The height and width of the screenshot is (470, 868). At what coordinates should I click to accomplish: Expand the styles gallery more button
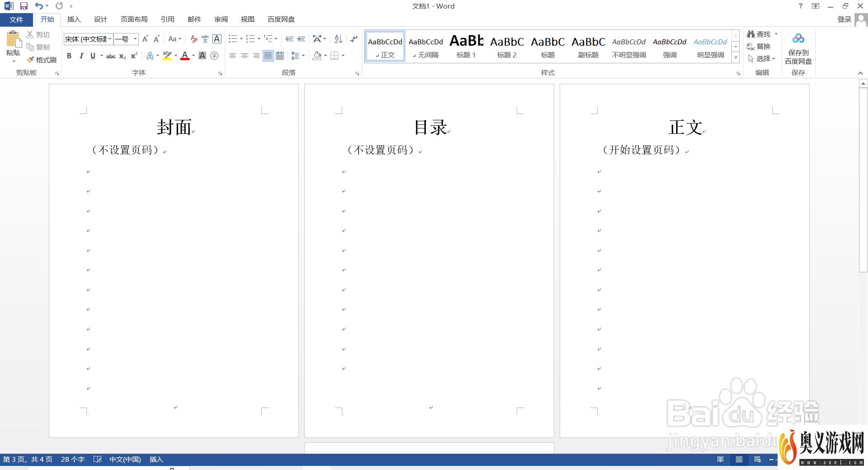pyautogui.click(x=736, y=57)
